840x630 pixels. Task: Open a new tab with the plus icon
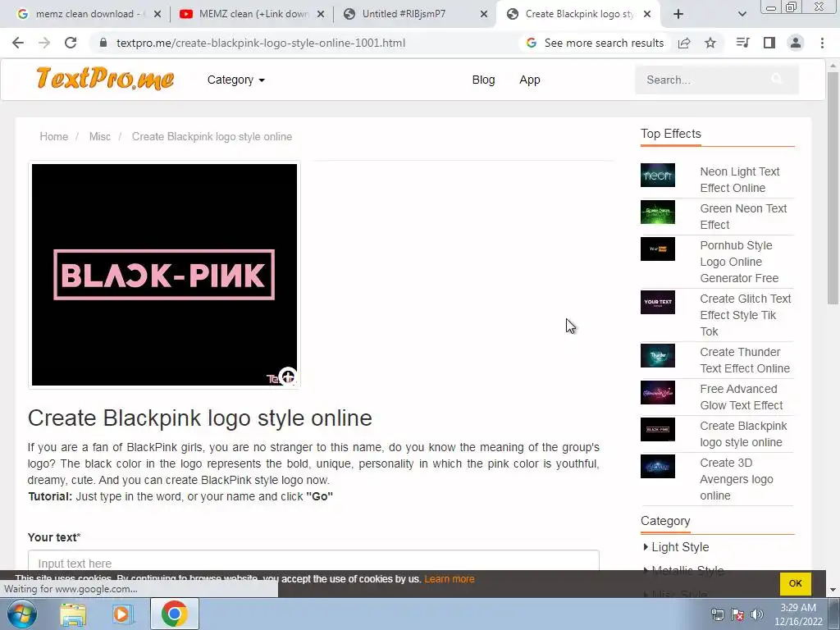click(x=678, y=14)
